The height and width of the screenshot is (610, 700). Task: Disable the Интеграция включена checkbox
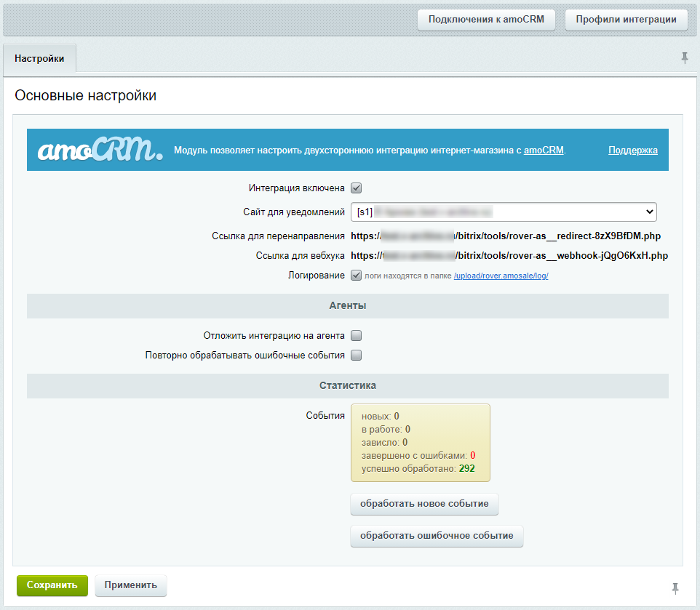tap(356, 188)
